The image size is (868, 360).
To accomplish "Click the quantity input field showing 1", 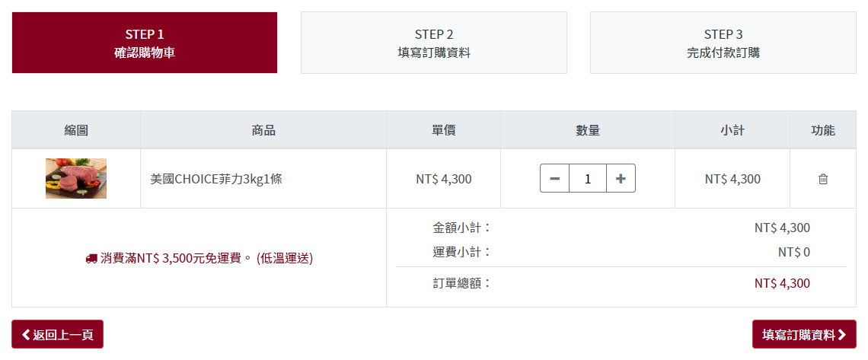I will coord(587,179).
